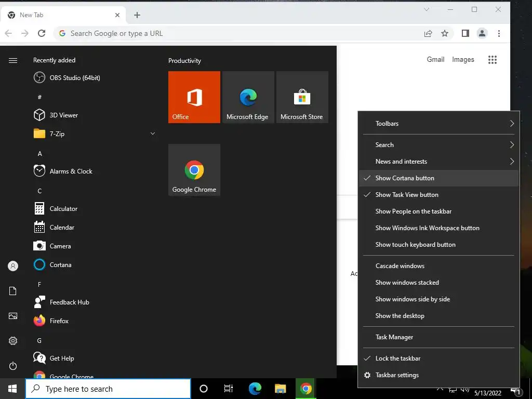Select Show the desktop
532x399 pixels.
438,316
